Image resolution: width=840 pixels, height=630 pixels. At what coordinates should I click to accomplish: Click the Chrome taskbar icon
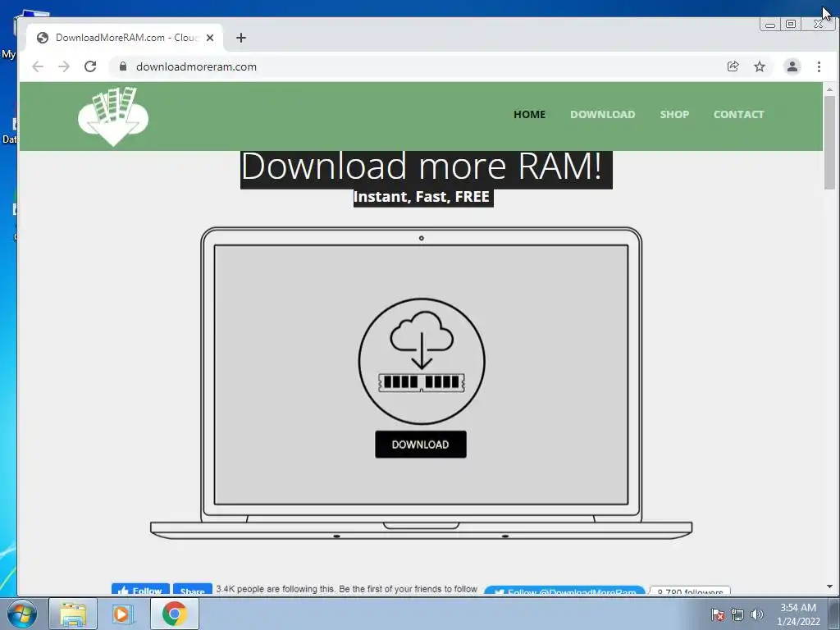174,614
